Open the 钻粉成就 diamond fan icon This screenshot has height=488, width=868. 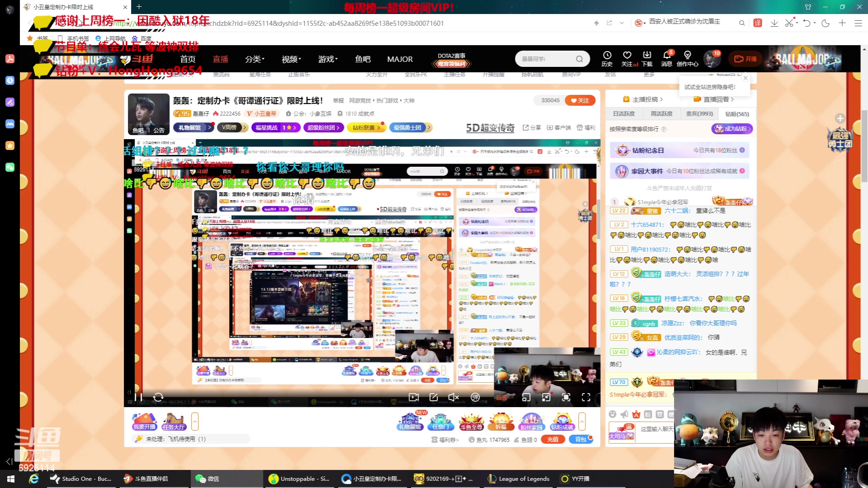coord(562,421)
